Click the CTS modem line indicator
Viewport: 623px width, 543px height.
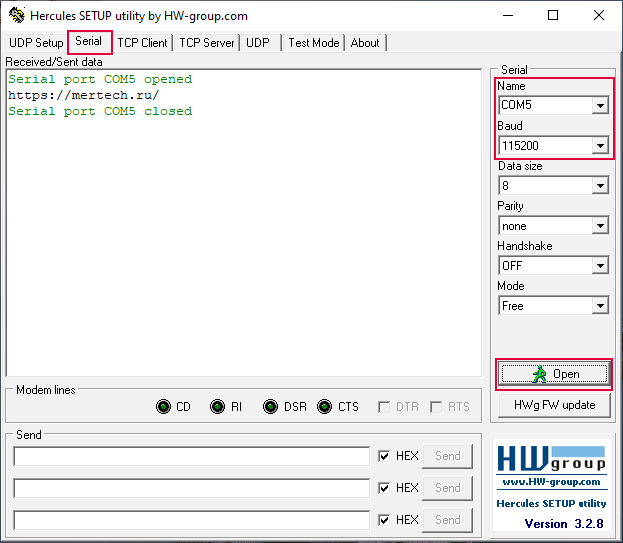point(325,407)
